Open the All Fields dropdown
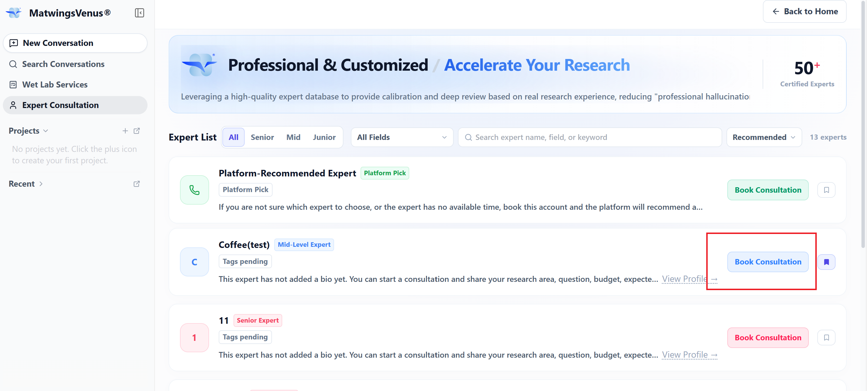Screen dimensions: 868x391 click(x=402, y=137)
